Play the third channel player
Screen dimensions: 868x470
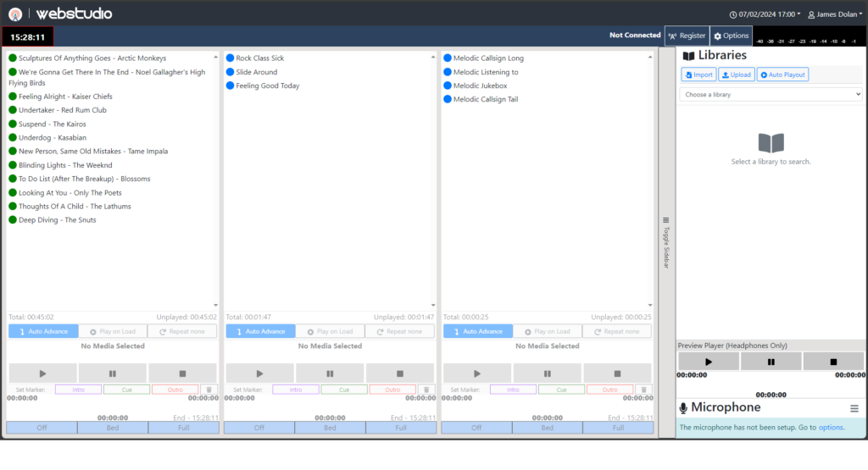coord(477,373)
